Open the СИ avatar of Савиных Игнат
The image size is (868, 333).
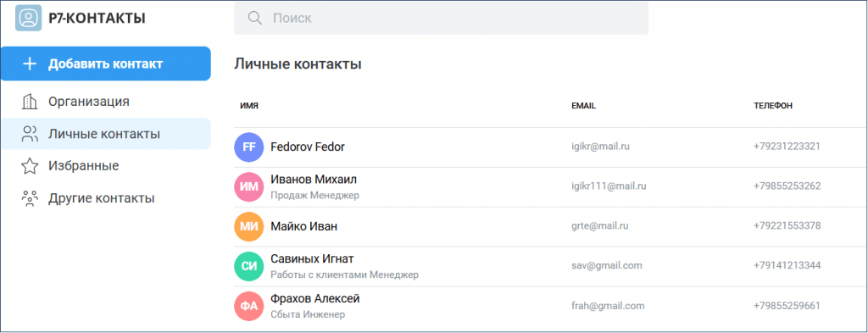click(248, 267)
